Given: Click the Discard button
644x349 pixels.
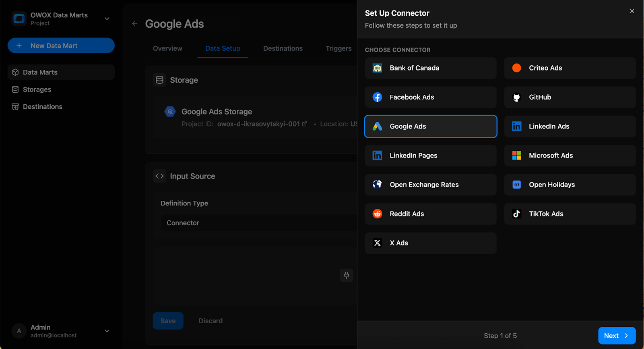Looking at the screenshot, I should (211, 321).
